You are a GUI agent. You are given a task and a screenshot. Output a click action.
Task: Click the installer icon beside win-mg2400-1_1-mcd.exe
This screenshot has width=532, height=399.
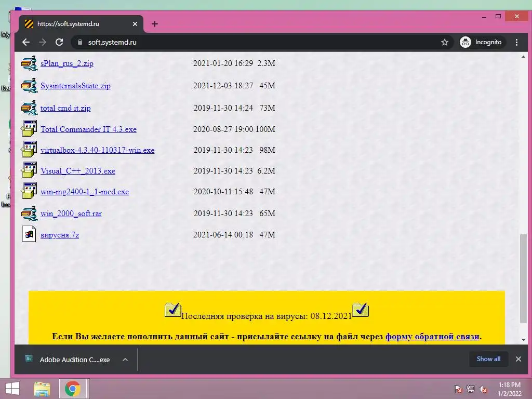tap(29, 191)
